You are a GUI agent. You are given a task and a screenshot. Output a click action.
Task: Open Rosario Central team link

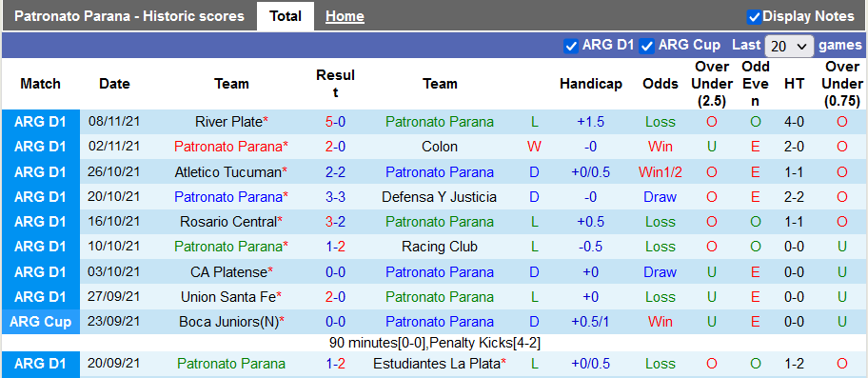[x=228, y=222]
